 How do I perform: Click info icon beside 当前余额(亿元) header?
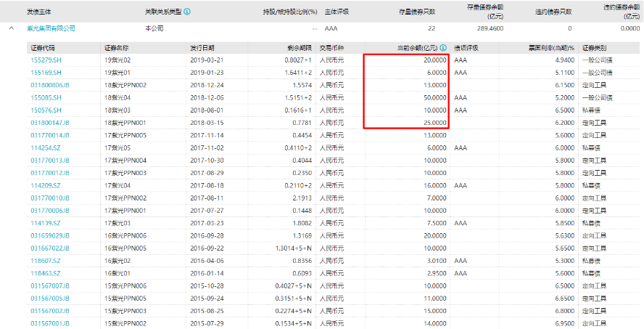pos(443,48)
